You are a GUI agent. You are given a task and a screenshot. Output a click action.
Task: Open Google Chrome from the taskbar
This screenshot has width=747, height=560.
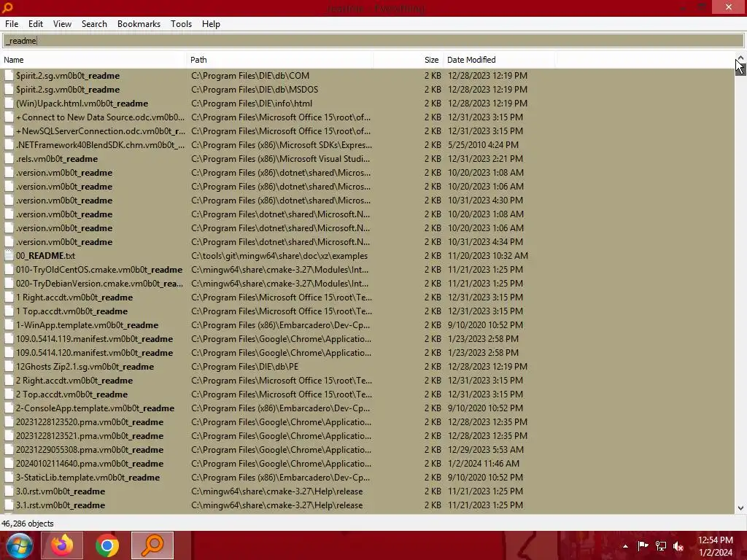[107, 545]
